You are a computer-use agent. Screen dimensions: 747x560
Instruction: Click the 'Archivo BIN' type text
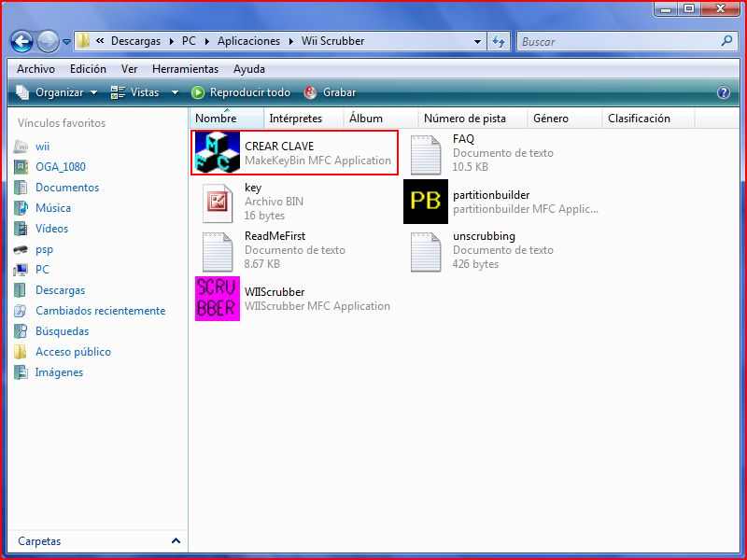(x=274, y=202)
